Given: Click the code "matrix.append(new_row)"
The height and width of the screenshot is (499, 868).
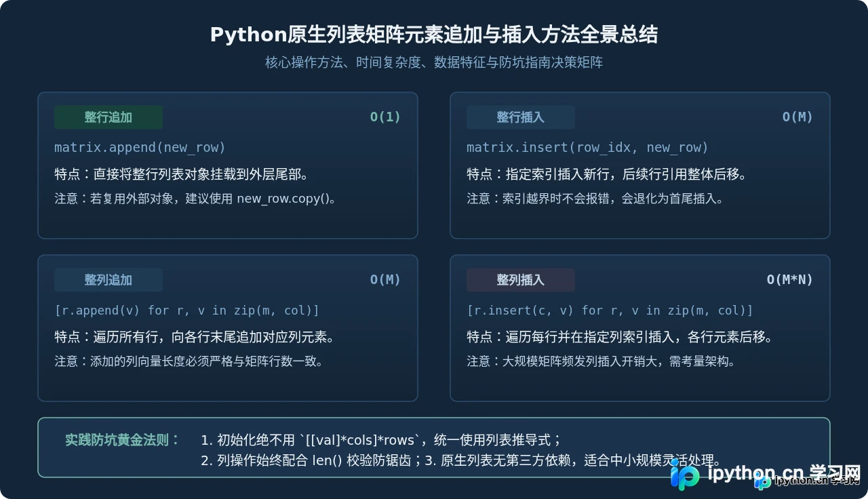Looking at the screenshot, I should (140, 148).
